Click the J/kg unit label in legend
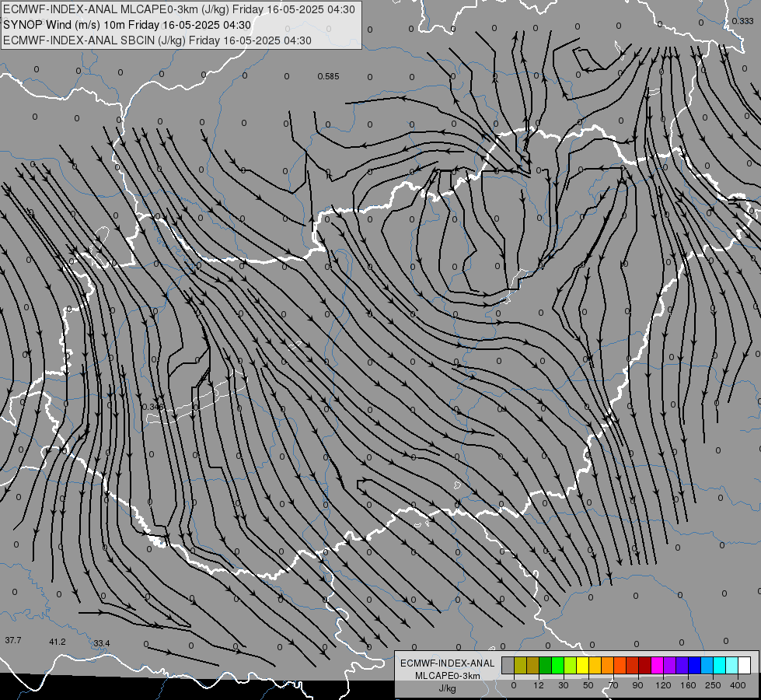Screen dimensions: 761x700 click(448, 688)
